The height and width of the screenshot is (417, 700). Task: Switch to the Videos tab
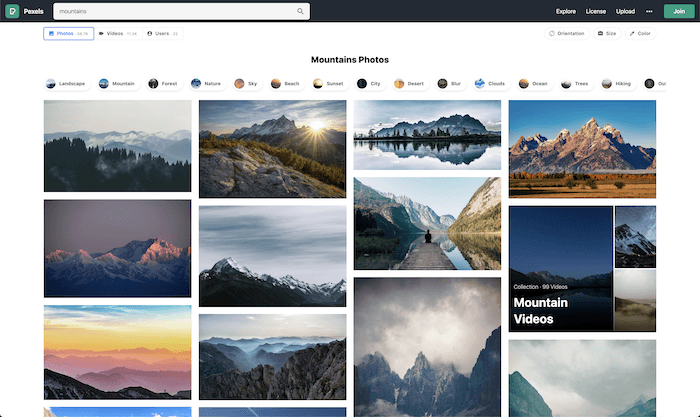[x=118, y=33]
